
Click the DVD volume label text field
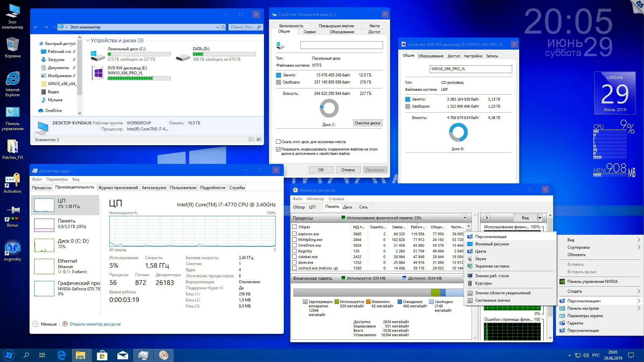point(471,69)
